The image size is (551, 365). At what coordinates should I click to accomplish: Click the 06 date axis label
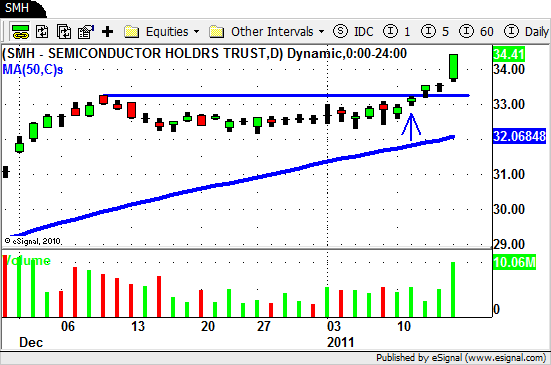coord(68,326)
